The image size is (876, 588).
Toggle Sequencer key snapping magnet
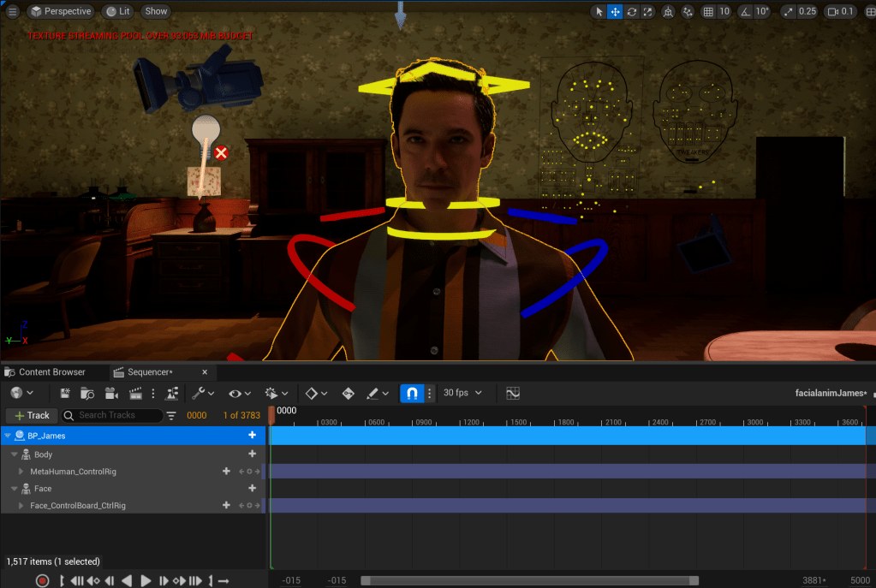(412, 393)
